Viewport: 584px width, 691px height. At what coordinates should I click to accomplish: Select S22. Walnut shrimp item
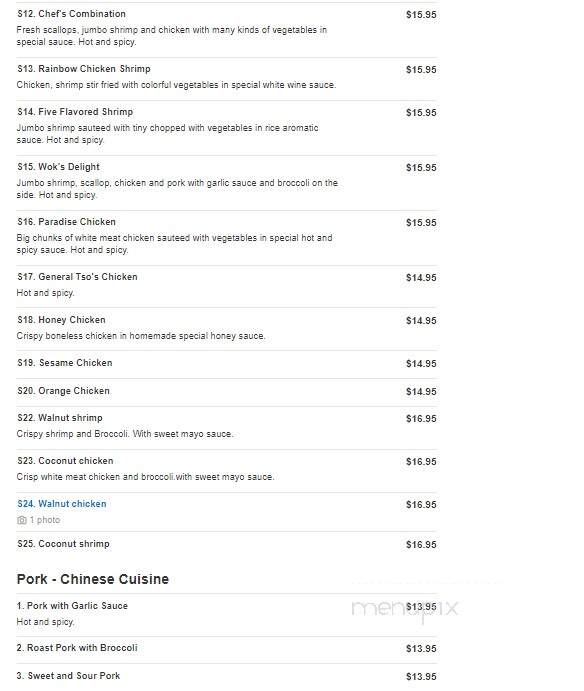pos(60,418)
